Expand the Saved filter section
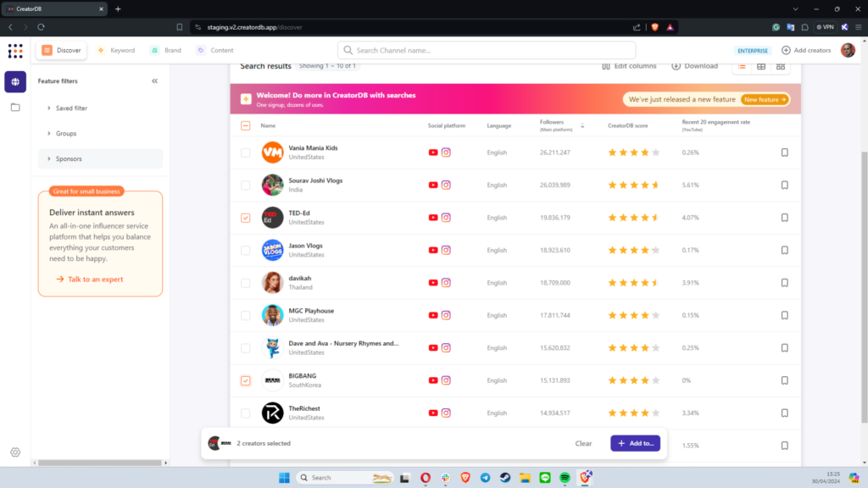The width and height of the screenshot is (868, 488). point(100,108)
